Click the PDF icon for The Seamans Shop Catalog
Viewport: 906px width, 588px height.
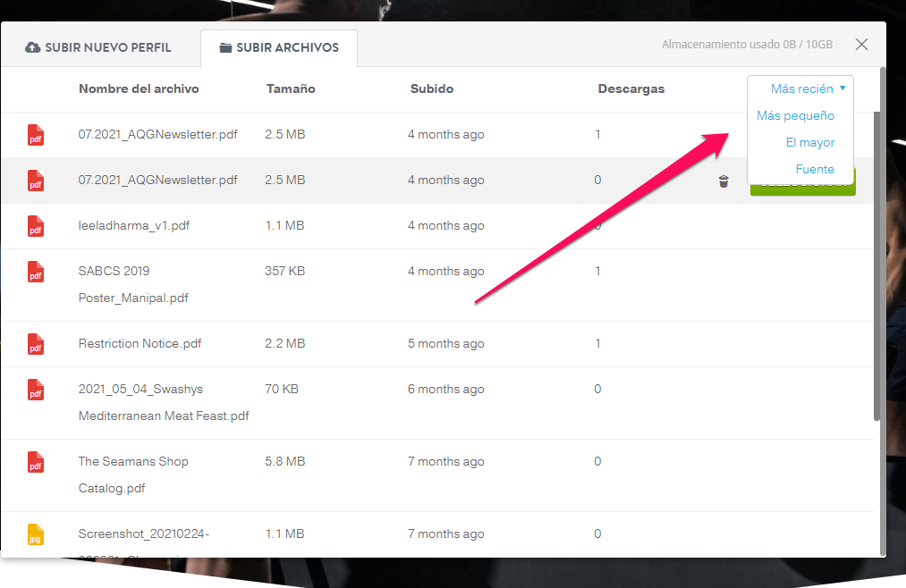(x=36, y=462)
